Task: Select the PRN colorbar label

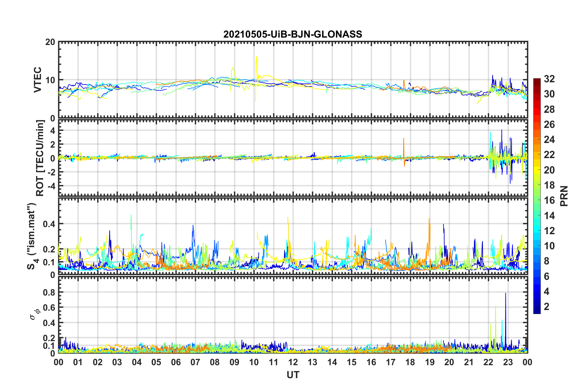Action: coord(564,196)
